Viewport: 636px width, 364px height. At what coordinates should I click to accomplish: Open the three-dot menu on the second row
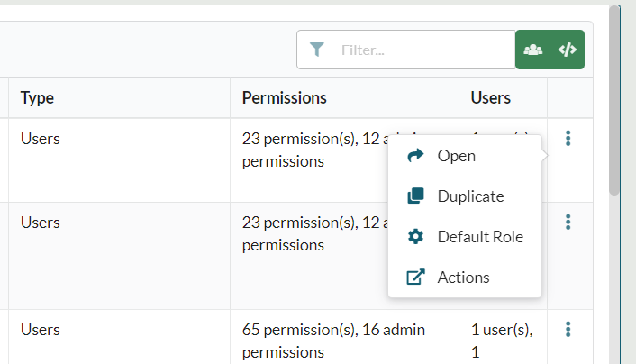coord(568,222)
